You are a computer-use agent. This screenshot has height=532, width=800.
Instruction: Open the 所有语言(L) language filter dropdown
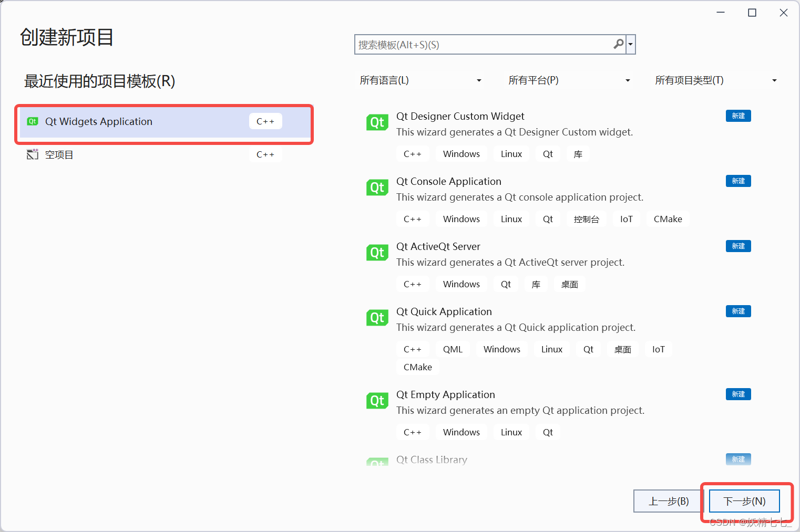coord(420,80)
